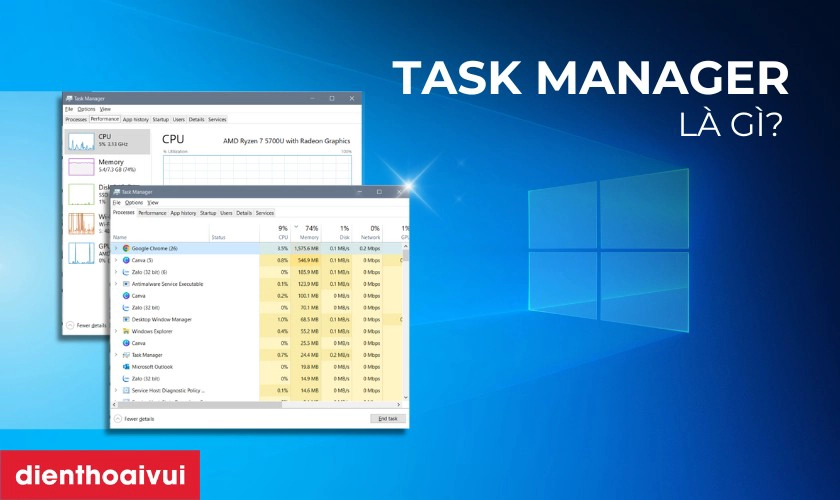Viewport: 840px width, 500px height.
Task: Switch to App history tab in front window
Action: 183,213
